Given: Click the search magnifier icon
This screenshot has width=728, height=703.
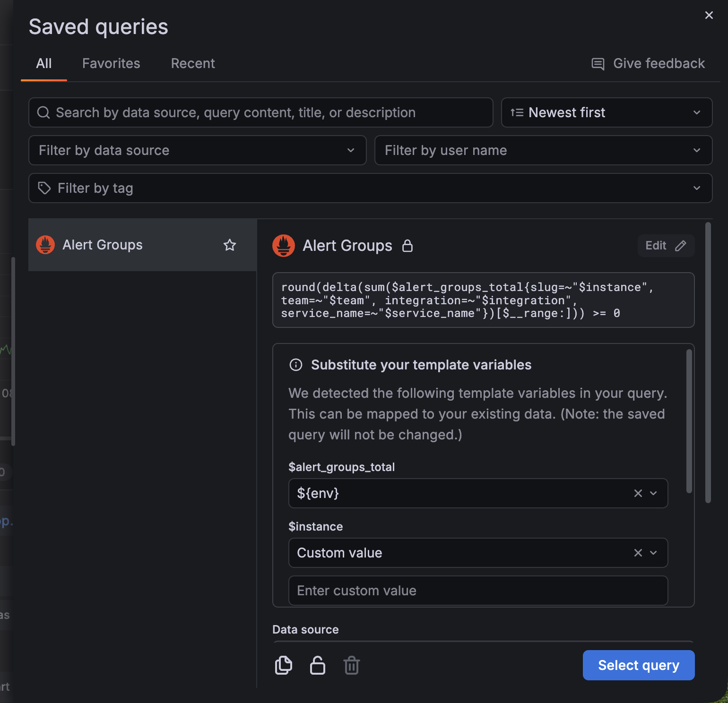Looking at the screenshot, I should 43,112.
